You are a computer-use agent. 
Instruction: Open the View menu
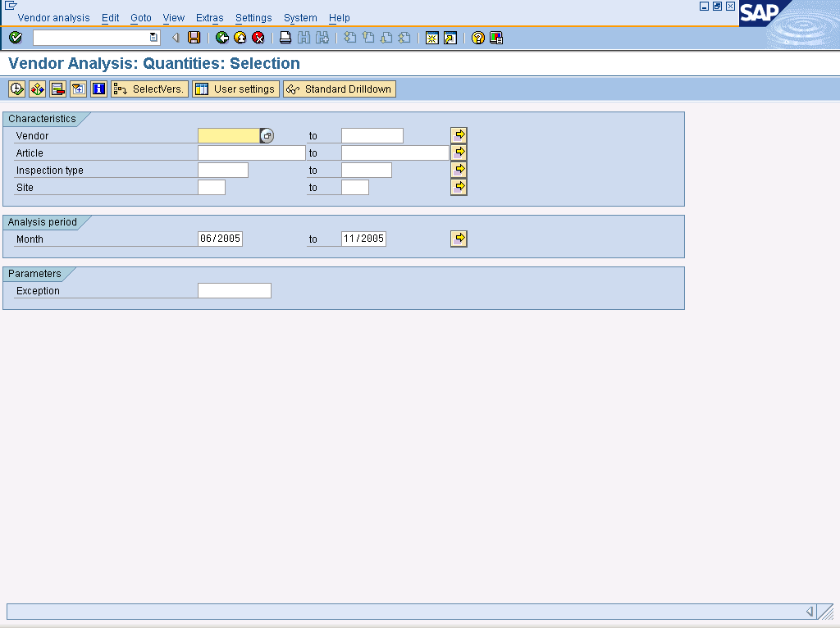174,18
